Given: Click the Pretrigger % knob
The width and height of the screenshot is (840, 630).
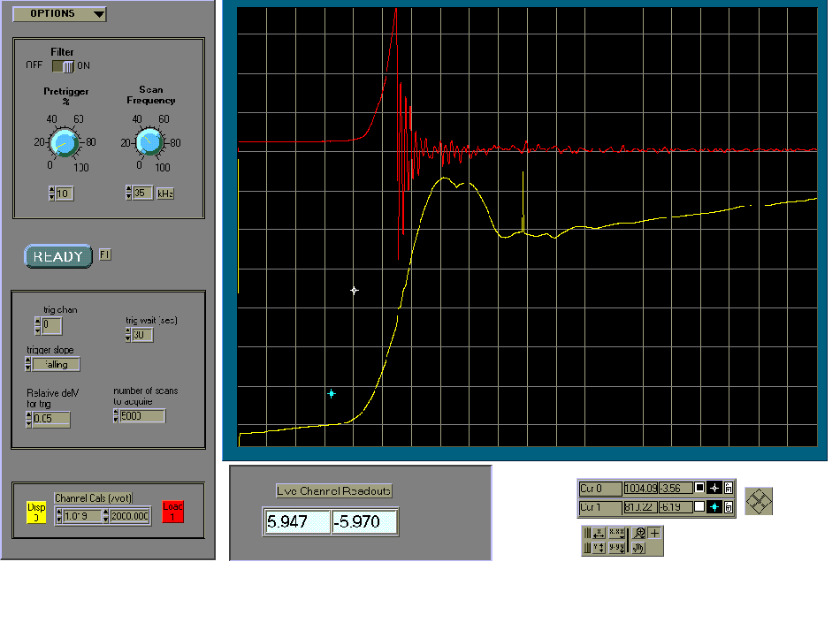Looking at the screenshot, I should pos(62,140).
